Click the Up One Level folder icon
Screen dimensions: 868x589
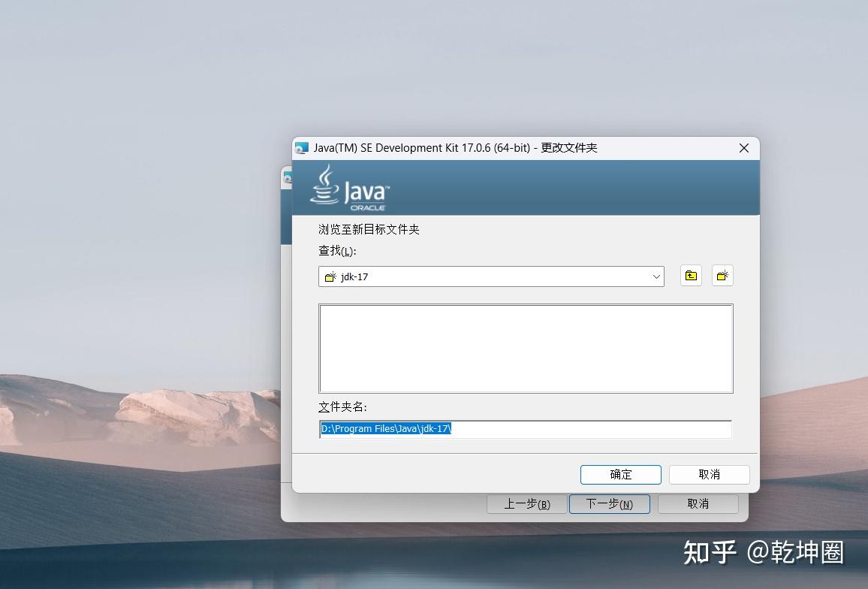pos(690,276)
